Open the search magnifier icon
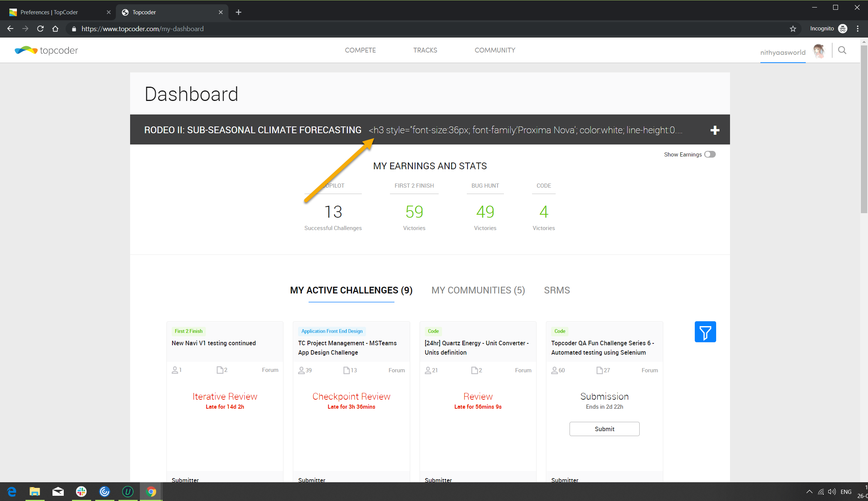 point(842,50)
